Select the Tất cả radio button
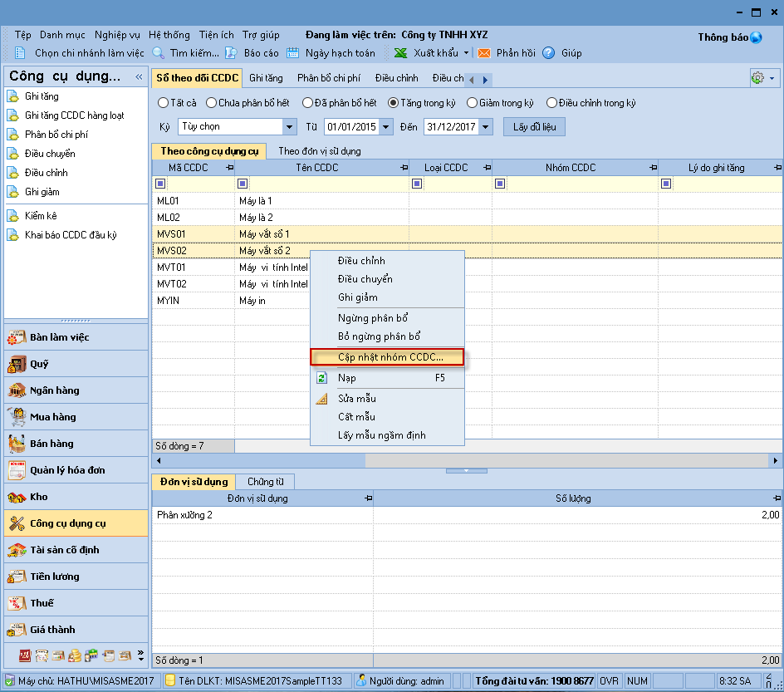The width and height of the screenshot is (784, 692). 163,103
